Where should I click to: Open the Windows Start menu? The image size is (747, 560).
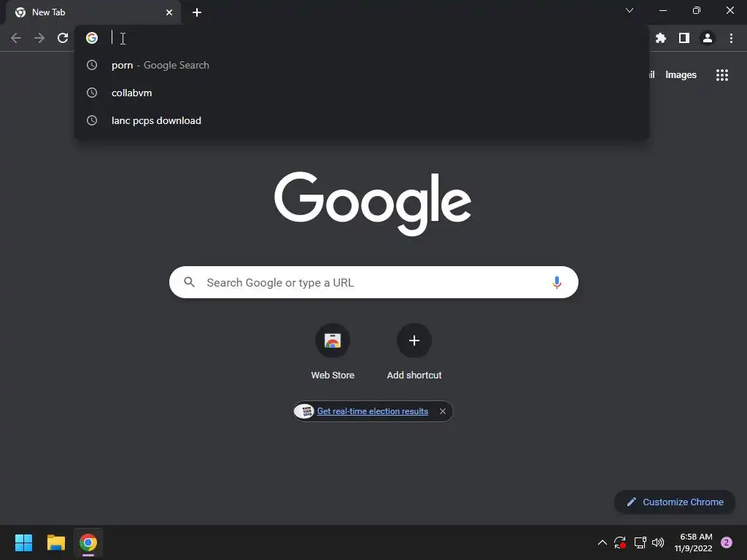click(23, 542)
